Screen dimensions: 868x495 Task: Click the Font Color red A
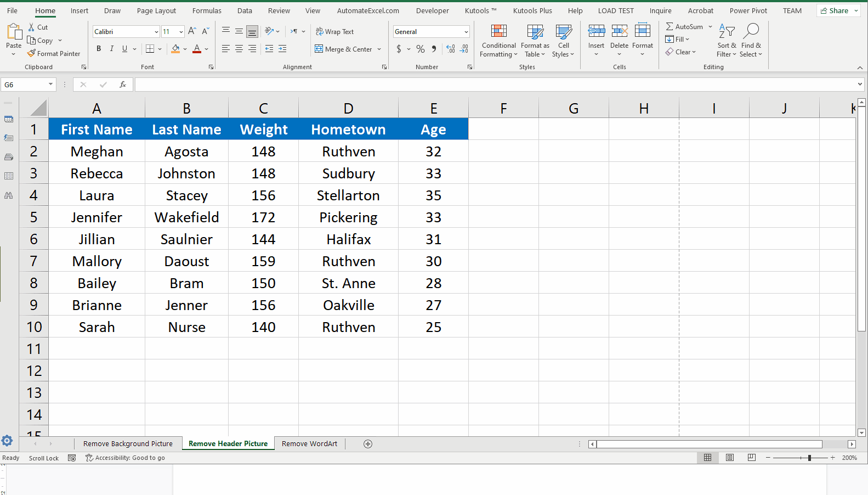coord(197,49)
